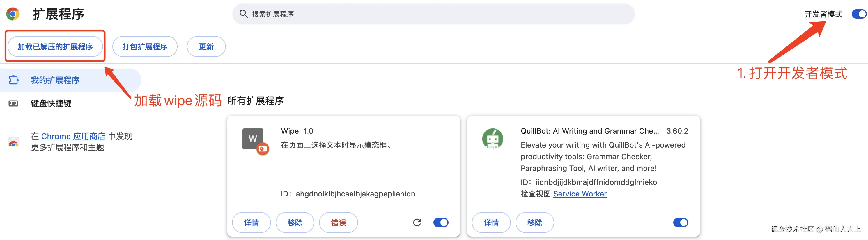Open 键盘快捷键 in the sidebar

point(70,103)
